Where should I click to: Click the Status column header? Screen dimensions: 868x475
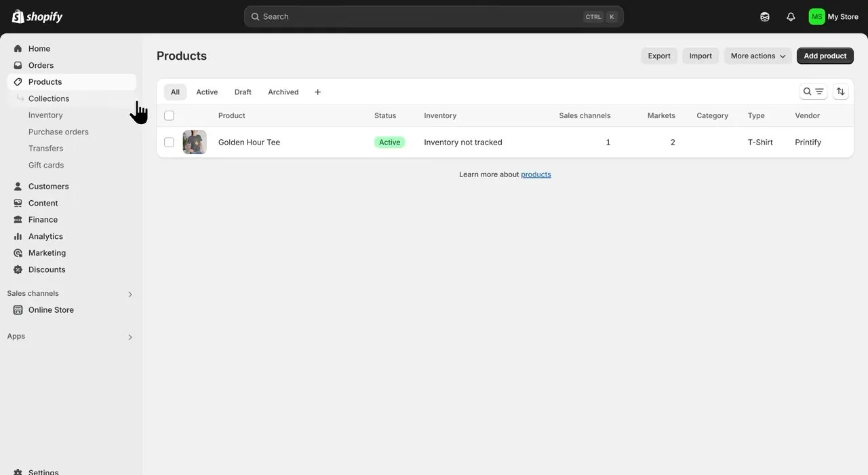point(385,115)
